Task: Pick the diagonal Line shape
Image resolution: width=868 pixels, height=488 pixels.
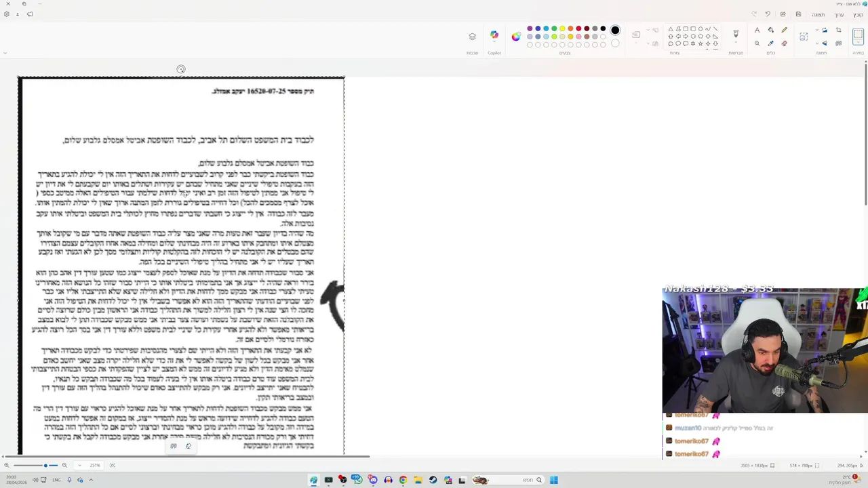Action: click(715, 28)
